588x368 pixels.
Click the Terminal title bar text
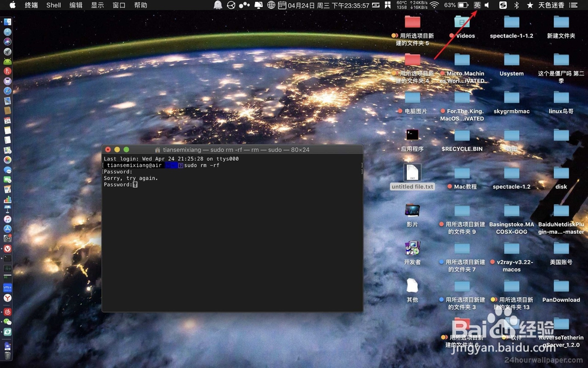click(236, 150)
